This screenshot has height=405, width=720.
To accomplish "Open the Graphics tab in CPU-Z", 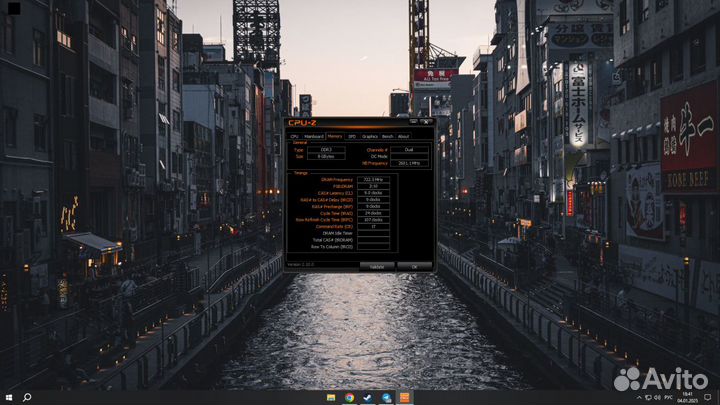I will [369, 136].
